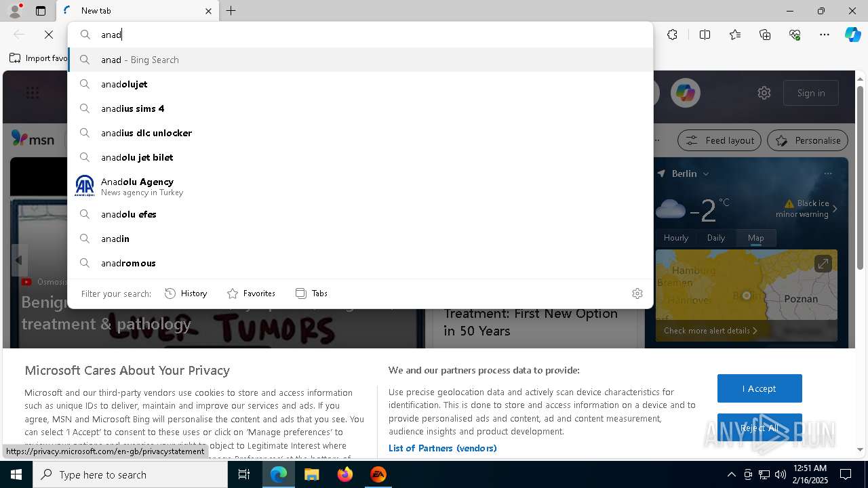
Task: Switch weather to Hourly tab
Action: 676,238
